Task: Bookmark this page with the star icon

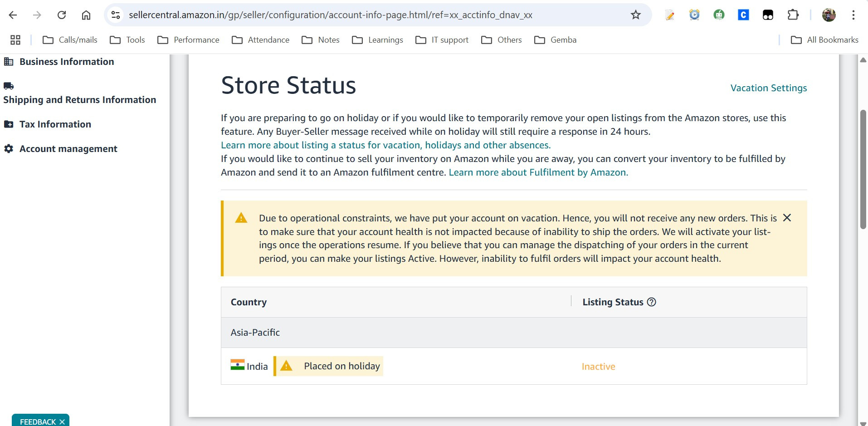Action: [x=636, y=15]
